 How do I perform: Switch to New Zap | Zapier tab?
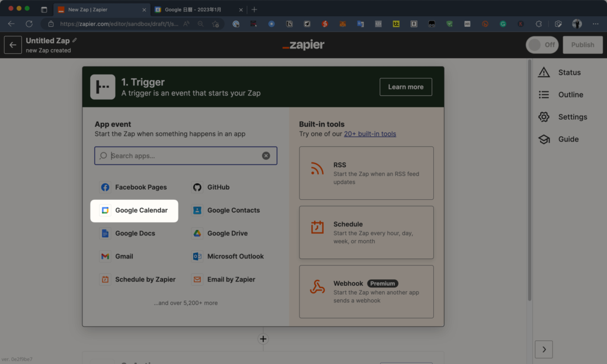101,9
